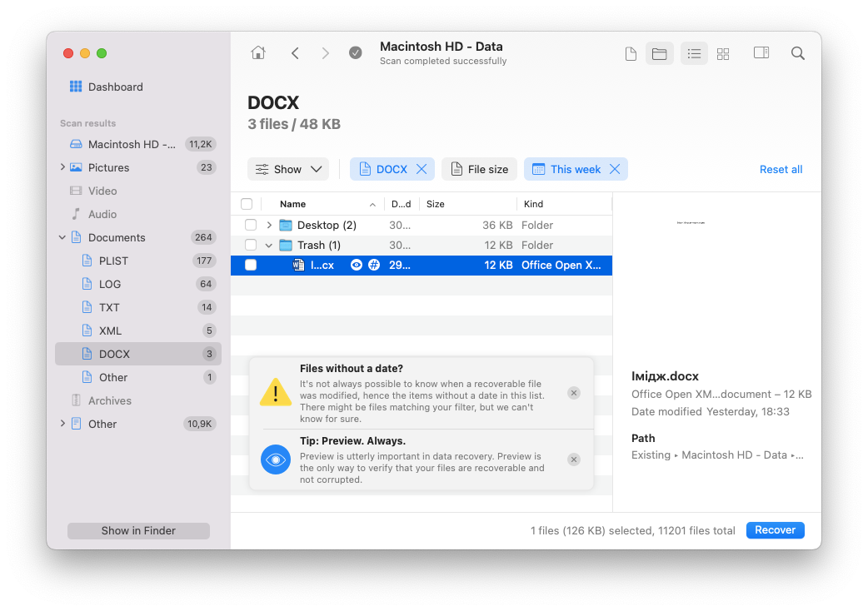This screenshot has width=868, height=611.
Task: Open Archives category
Action: point(138,400)
